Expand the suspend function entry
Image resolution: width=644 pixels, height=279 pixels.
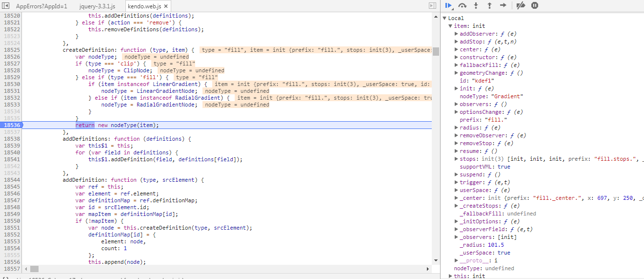(456, 174)
